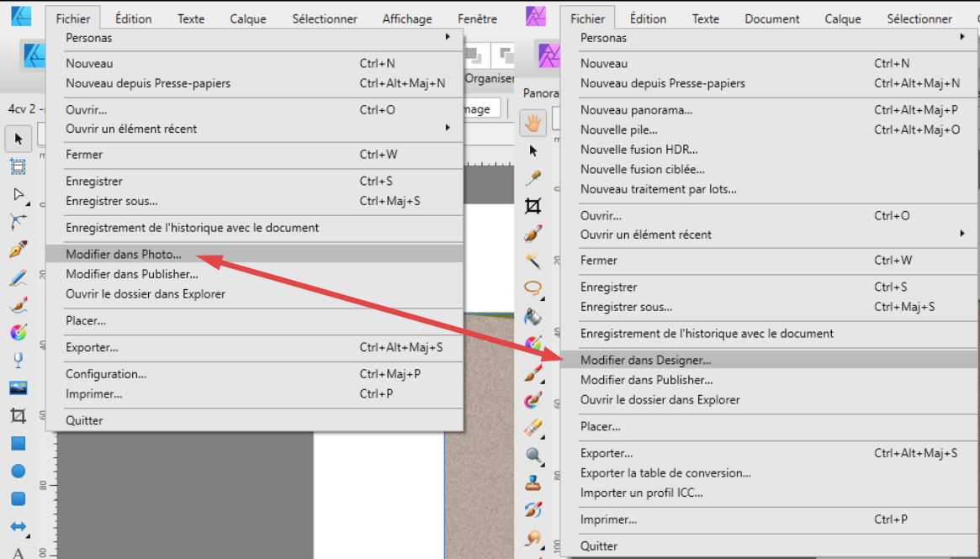980x559 pixels.
Task: Choose 'Modifier dans Publisher...' in Photo menu
Action: pos(770,380)
